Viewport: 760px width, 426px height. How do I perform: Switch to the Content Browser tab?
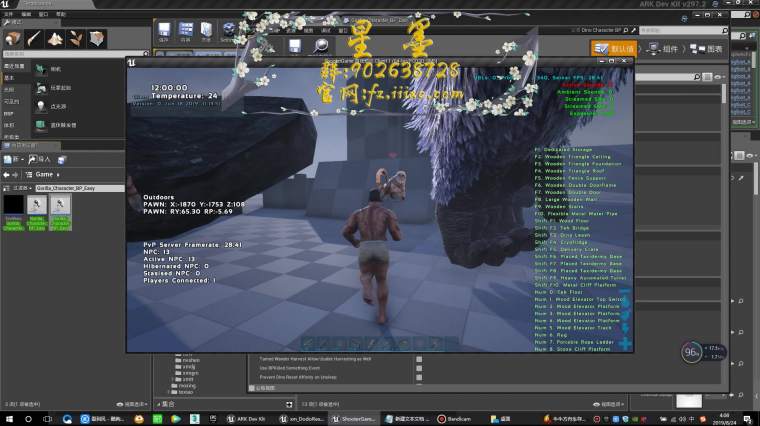(30, 145)
